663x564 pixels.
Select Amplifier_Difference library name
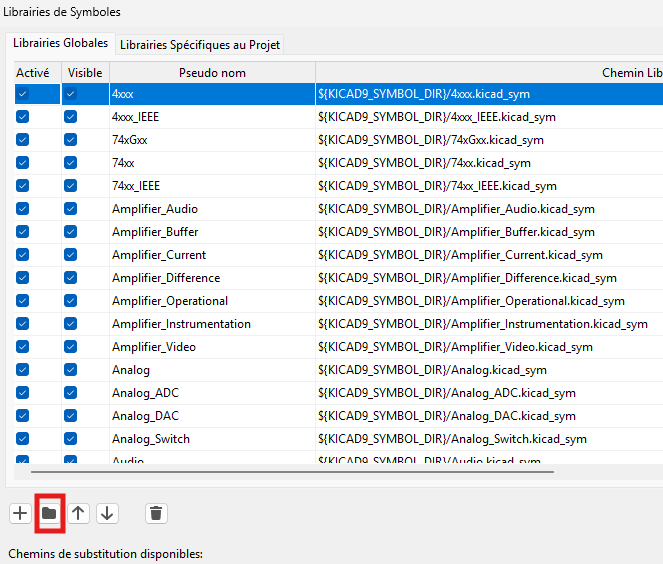pos(212,278)
